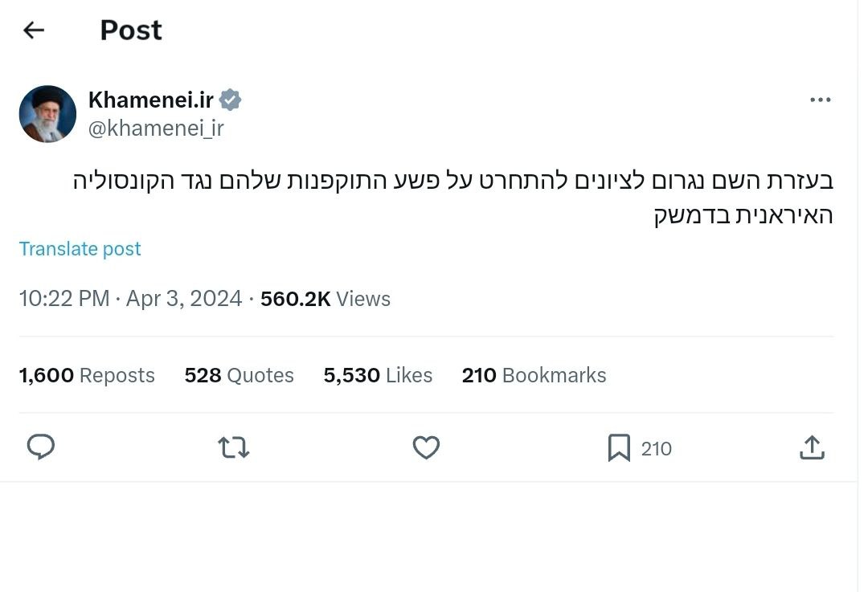Open the Khamenei.ir display name
868x592 pixels.
point(151,100)
